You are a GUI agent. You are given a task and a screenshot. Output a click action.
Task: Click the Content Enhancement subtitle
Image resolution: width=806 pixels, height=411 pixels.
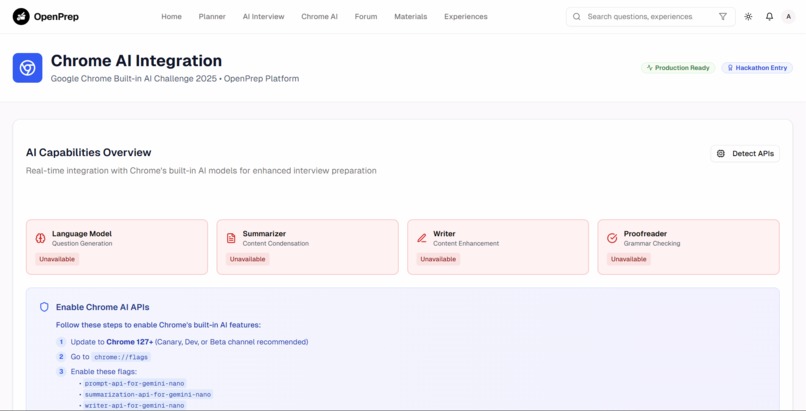(x=466, y=244)
